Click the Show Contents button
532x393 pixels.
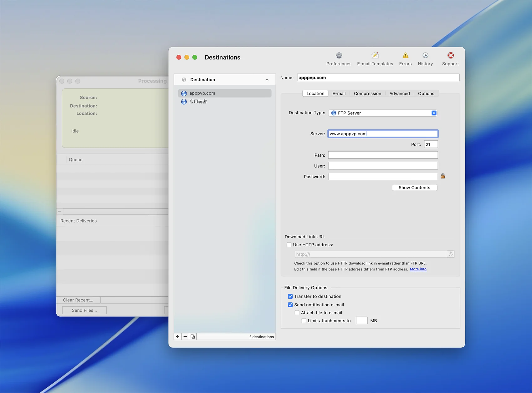pos(414,188)
